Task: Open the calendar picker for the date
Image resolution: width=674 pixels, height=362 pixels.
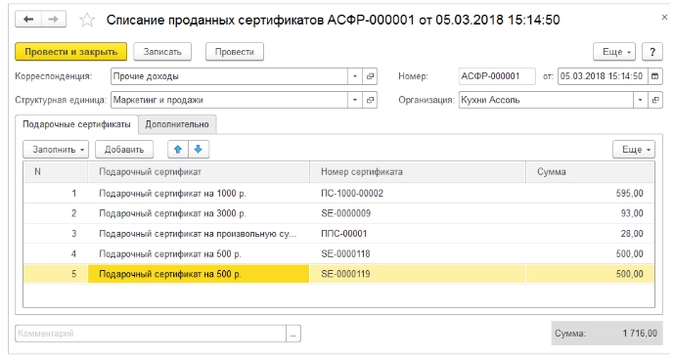Action: click(x=655, y=76)
